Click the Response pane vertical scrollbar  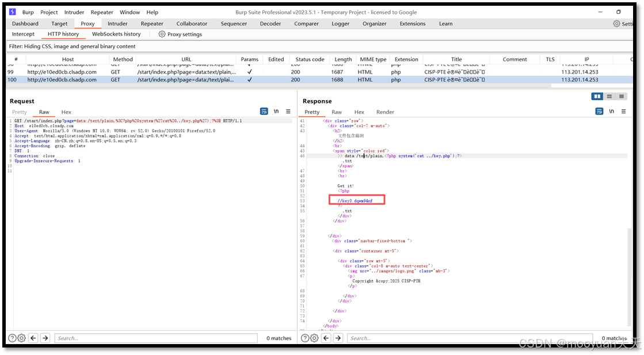coord(630,277)
